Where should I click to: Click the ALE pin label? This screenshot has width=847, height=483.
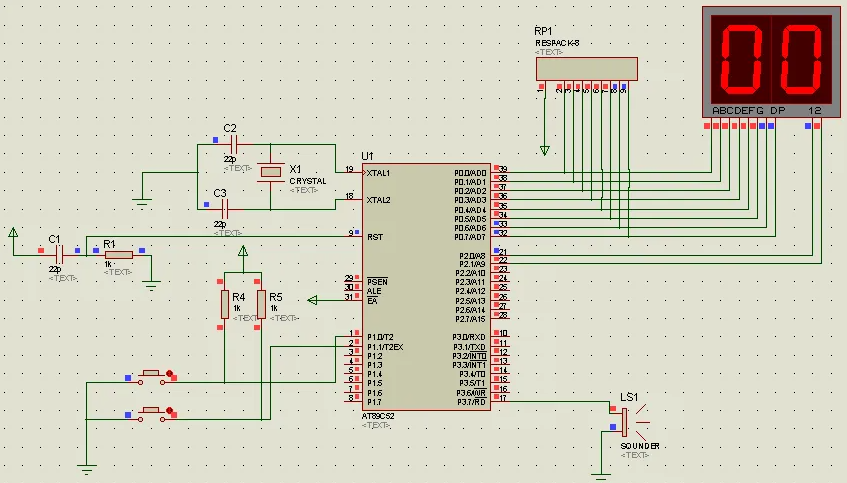tap(374, 291)
